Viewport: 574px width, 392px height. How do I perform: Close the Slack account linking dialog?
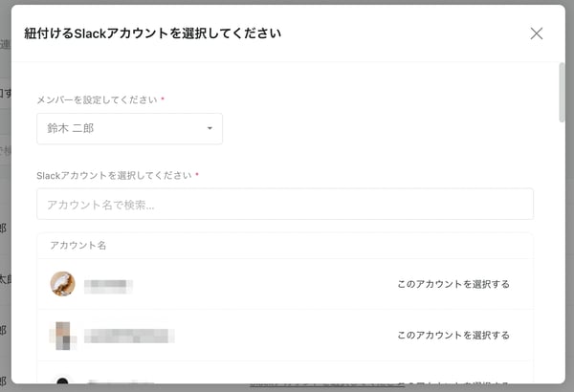[536, 33]
